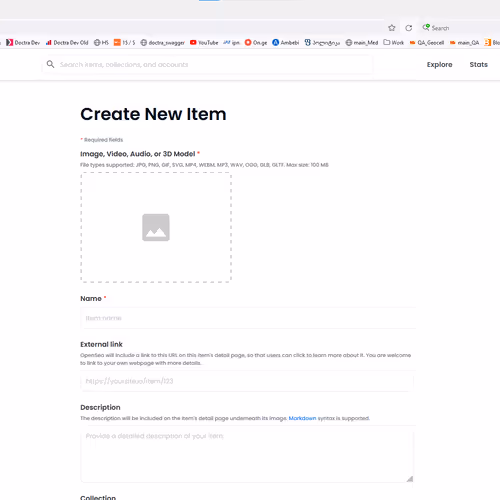Open the Ambebi bookmark

tap(286, 43)
